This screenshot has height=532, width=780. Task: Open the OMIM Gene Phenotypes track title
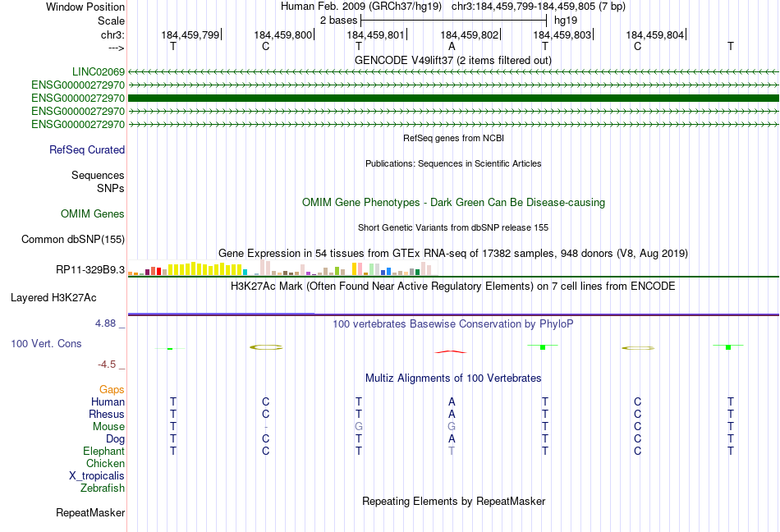(453, 202)
